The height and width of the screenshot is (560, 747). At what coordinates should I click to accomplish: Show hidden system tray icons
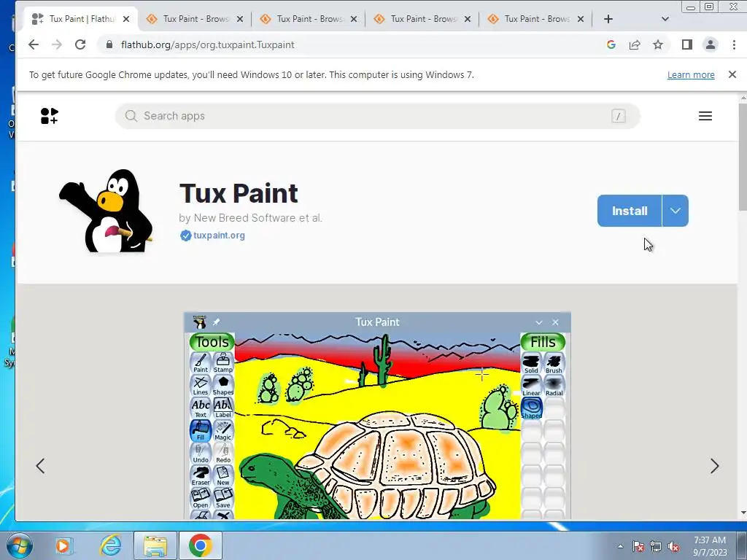tap(620, 547)
